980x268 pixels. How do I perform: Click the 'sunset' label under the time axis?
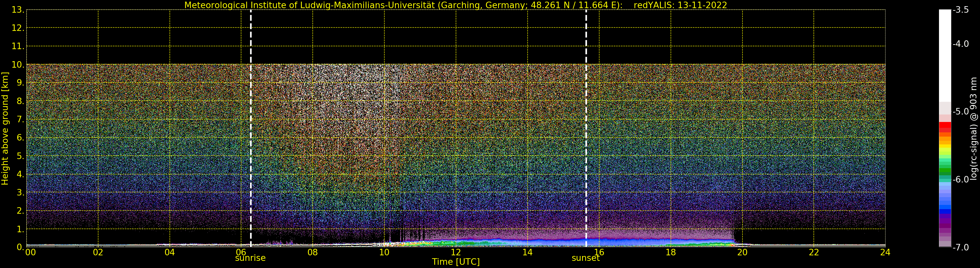pyautogui.click(x=585, y=258)
